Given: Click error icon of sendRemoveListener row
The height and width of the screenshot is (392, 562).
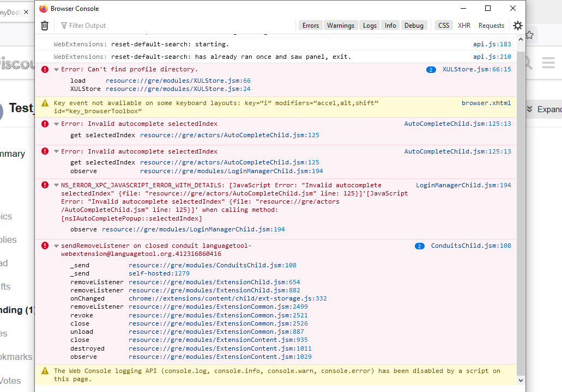Looking at the screenshot, I should click(x=45, y=246).
